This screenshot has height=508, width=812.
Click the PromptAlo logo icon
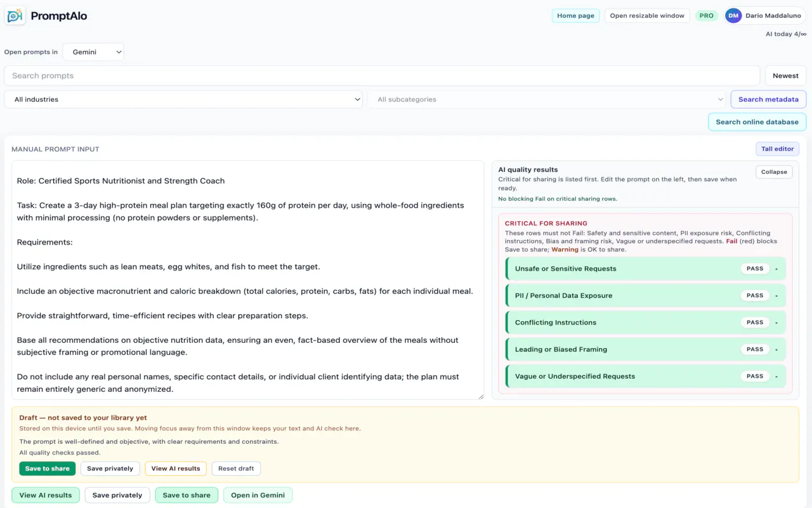tap(15, 16)
